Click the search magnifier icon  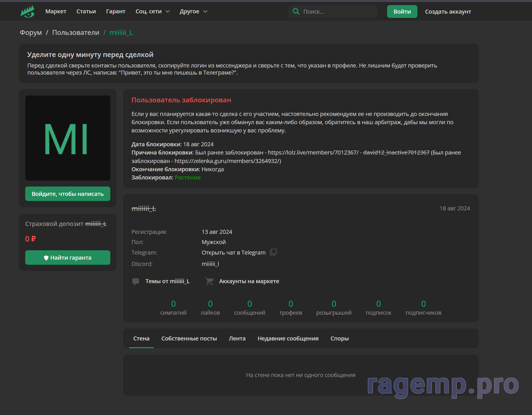pos(296,12)
